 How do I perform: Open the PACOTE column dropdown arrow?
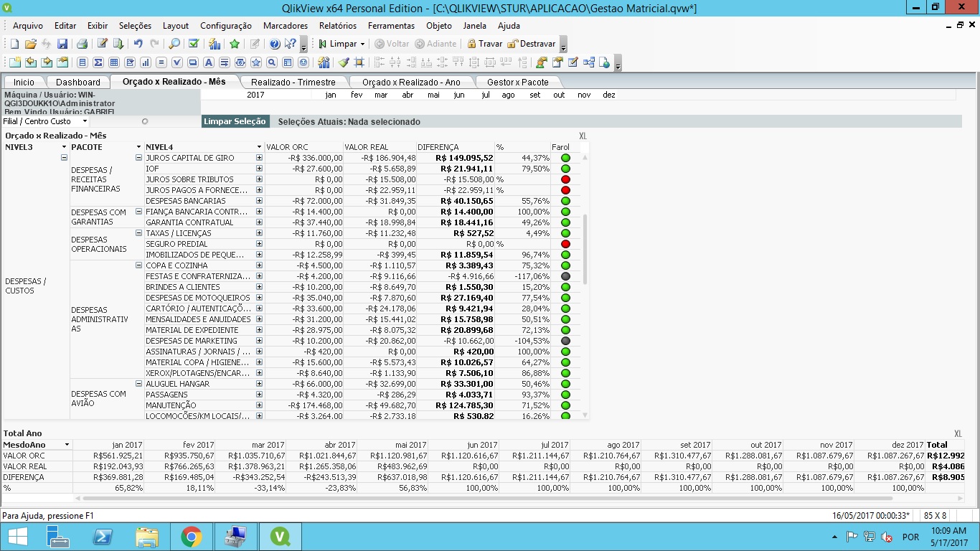[138, 147]
